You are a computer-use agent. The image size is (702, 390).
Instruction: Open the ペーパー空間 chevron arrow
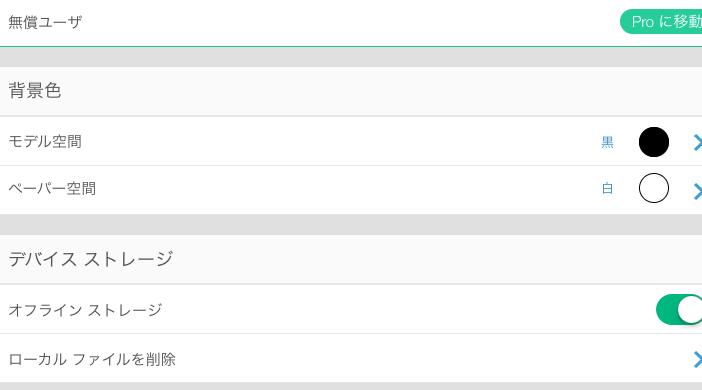pos(698,191)
